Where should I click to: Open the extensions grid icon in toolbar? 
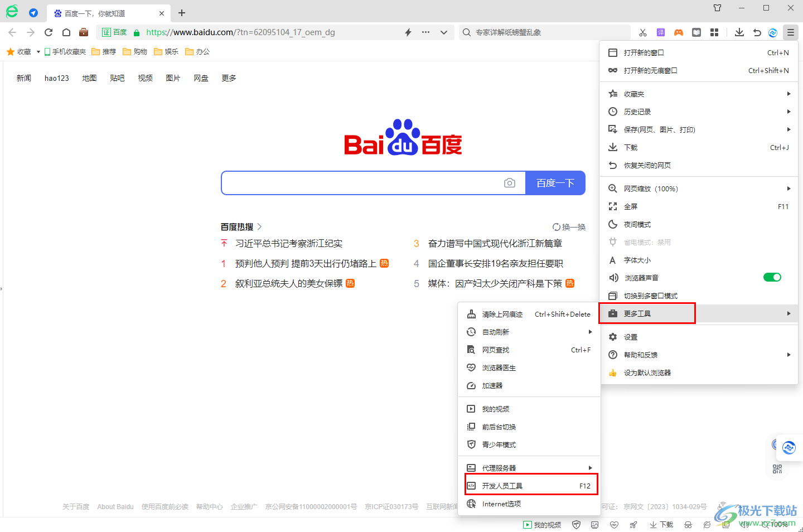[x=714, y=32]
